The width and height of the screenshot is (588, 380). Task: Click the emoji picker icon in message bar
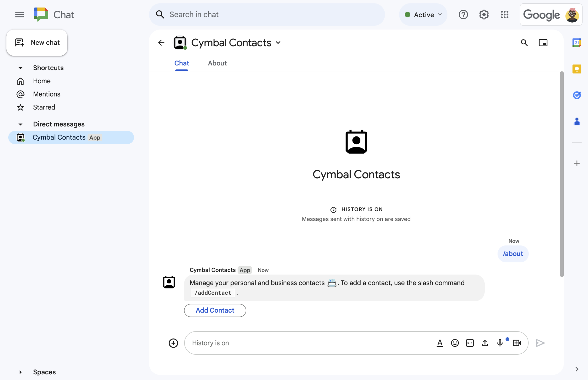(454, 342)
